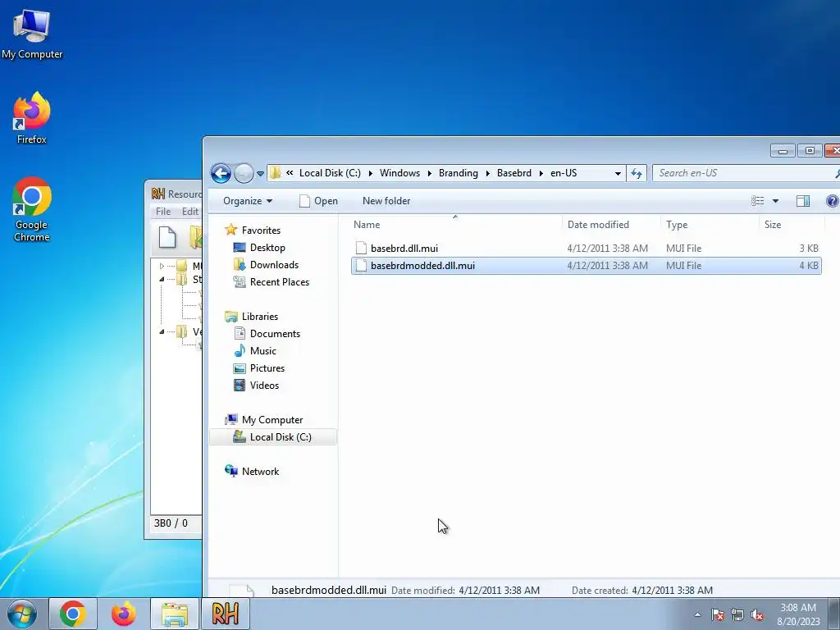The width and height of the screenshot is (840, 630).
Task: Click Branding breadcrumb in address bar
Action: (458, 173)
